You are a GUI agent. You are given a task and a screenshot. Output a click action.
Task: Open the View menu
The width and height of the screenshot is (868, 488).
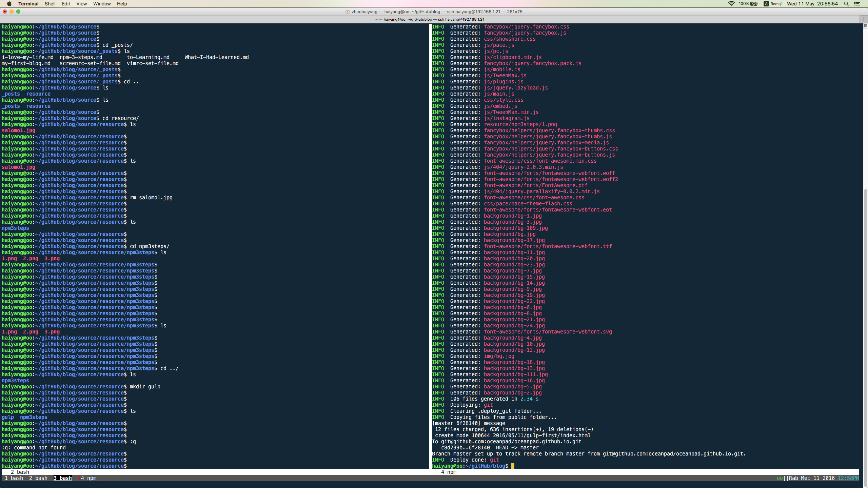tap(81, 4)
